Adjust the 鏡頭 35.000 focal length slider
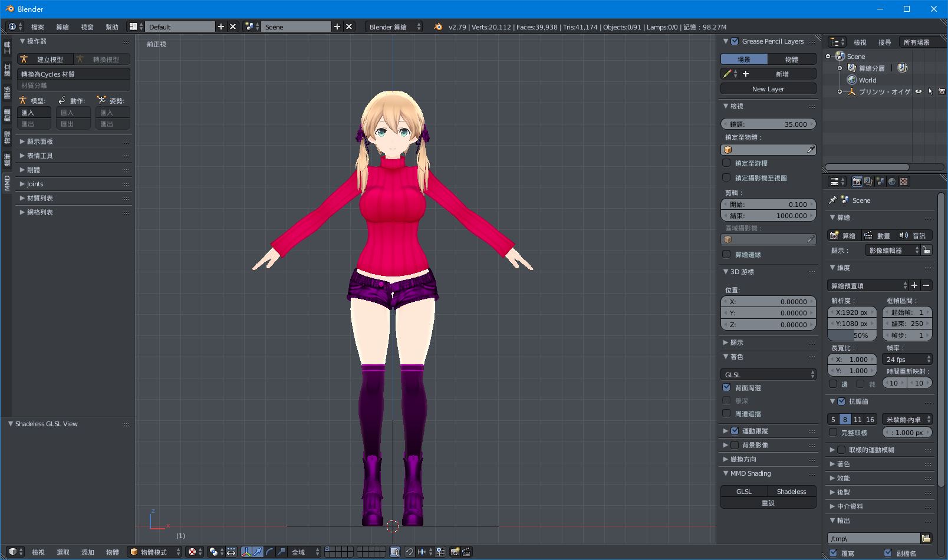 pyautogui.click(x=768, y=124)
